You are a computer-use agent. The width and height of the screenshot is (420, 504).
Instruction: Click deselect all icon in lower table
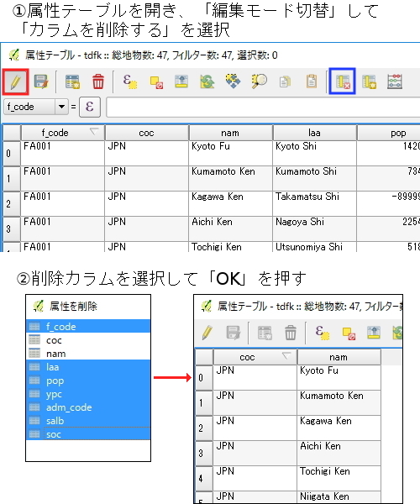(x=349, y=333)
